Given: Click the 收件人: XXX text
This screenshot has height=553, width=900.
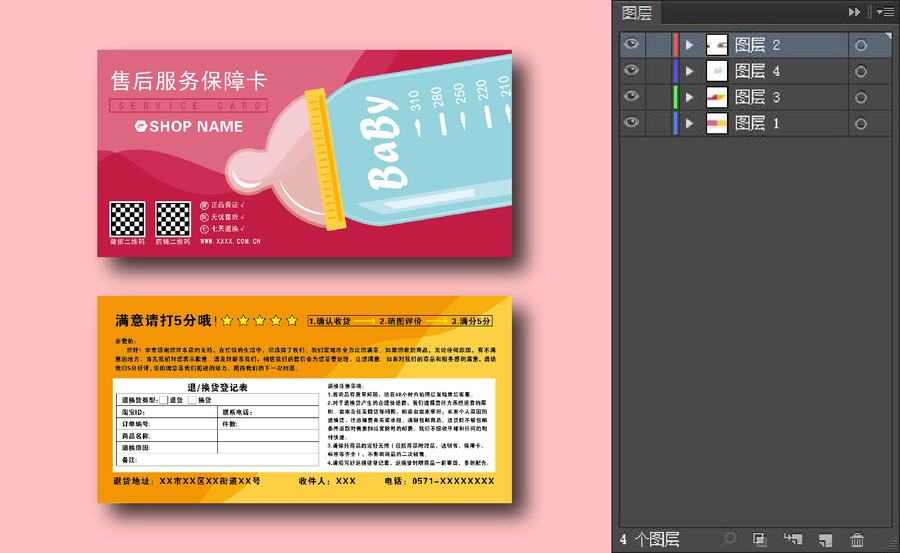Looking at the screenshot, I should pyautogui.click(x=327, y=481).
